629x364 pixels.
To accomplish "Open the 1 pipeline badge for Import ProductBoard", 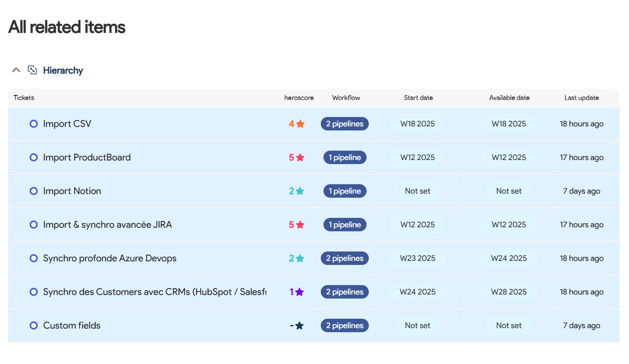I will 345,157.
